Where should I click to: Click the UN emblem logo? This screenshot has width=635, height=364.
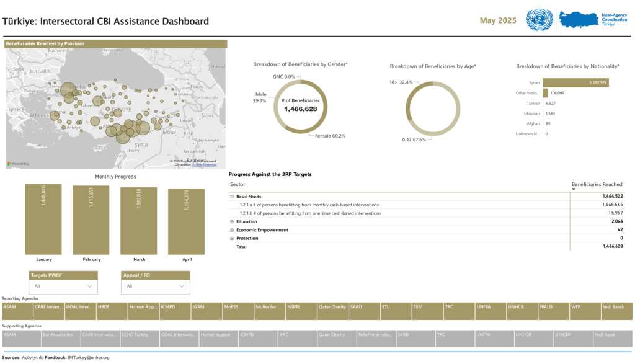point(539,20)
